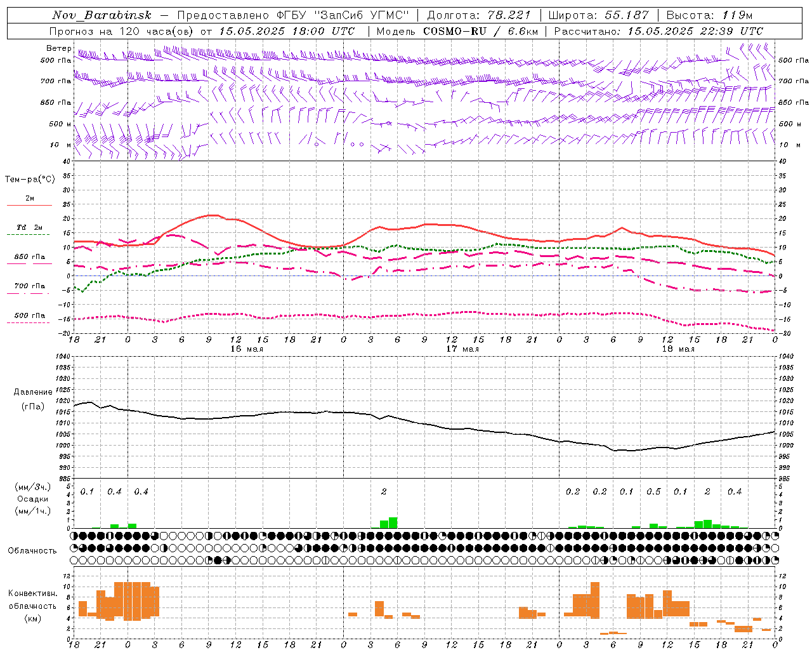
Task: Click the red solid 2м legend line
Action: pyautogui.click(x=29, y=206)
